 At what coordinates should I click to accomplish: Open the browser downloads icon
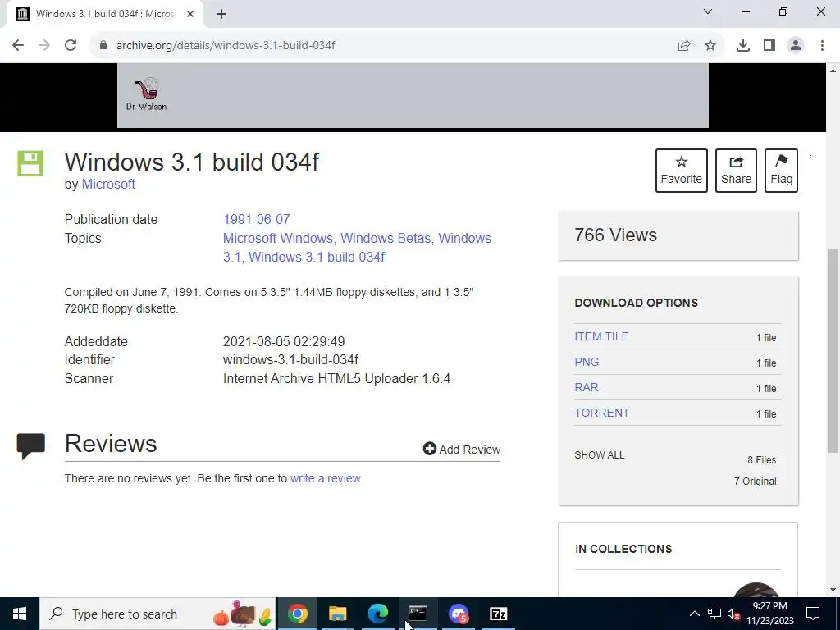coord(742,46)
